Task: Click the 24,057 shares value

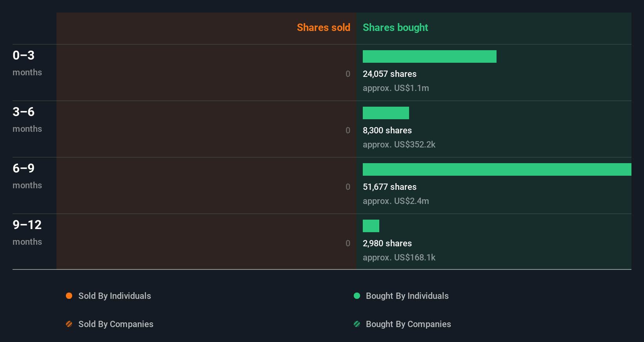Action: (389, 74)
